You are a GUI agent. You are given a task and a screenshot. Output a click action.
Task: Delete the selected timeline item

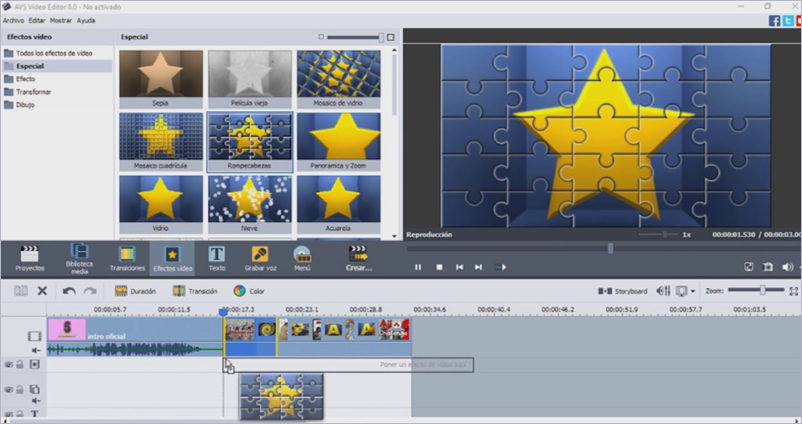[42, 291]
